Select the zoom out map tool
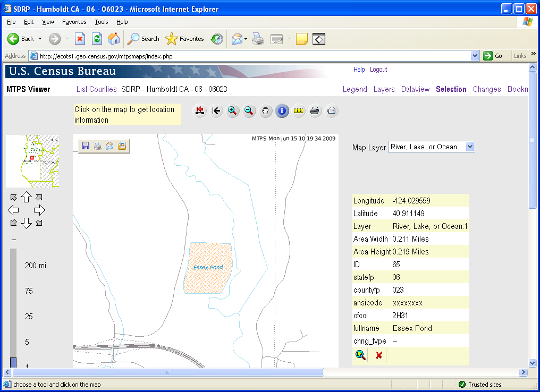540x392 pixels. 249,110
